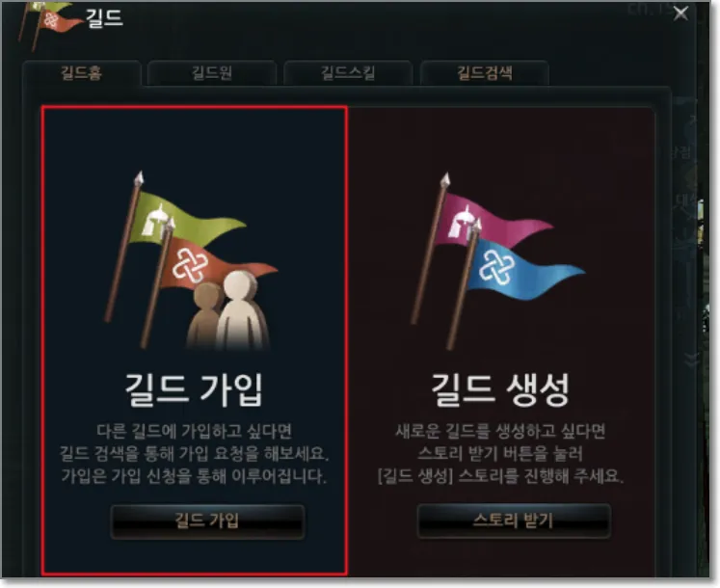Image resolution: width=720 pixels, height=588 pixels.
Task: Go to the 길드검색 tab
Action: click(x=485, y=73)
